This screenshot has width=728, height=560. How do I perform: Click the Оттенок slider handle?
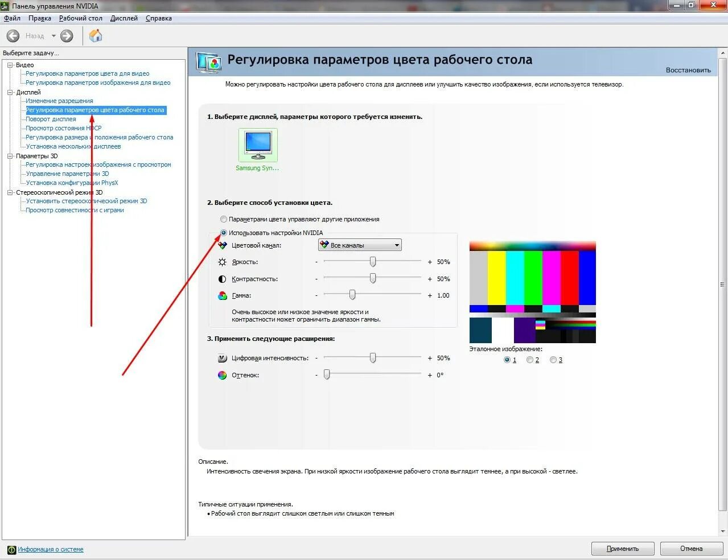[327, 374]
